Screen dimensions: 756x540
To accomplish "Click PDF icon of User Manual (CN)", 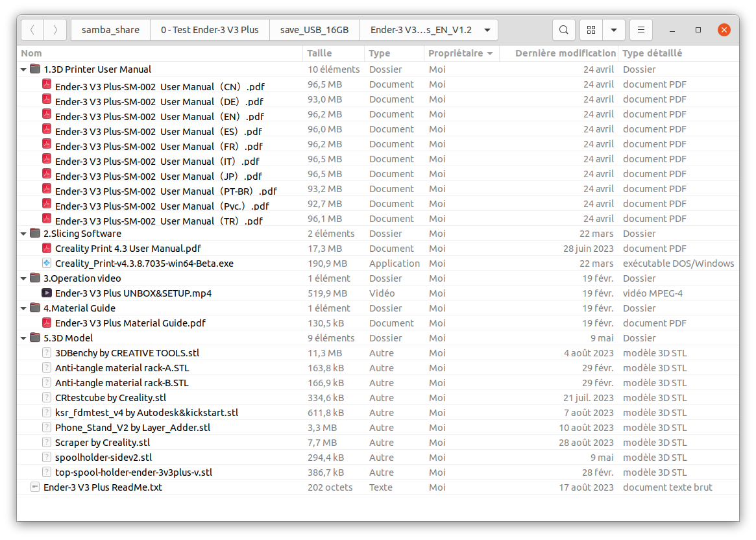I will tap(46, 84).
